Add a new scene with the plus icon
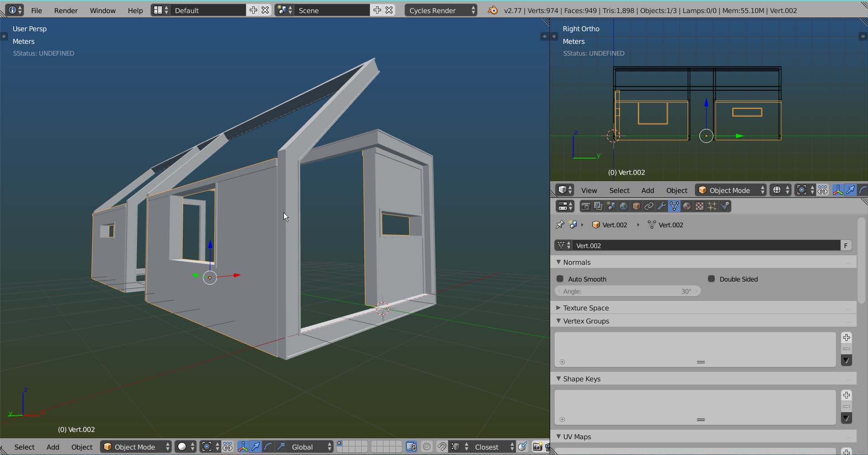 click(377, 10)
